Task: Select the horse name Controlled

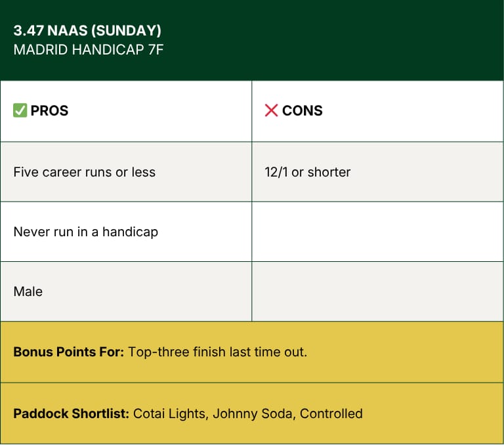Action: tap(331, 413)
